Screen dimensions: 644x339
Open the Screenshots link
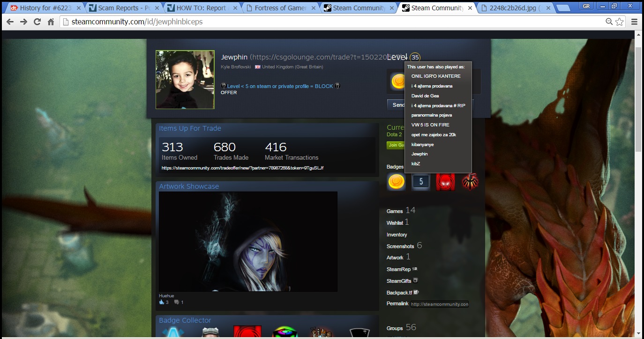(x=400, y=246)
